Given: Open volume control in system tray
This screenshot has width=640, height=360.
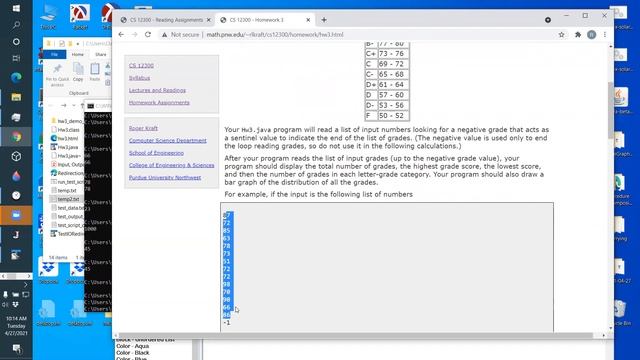Looking at the screenshot, I should (5, 304).
